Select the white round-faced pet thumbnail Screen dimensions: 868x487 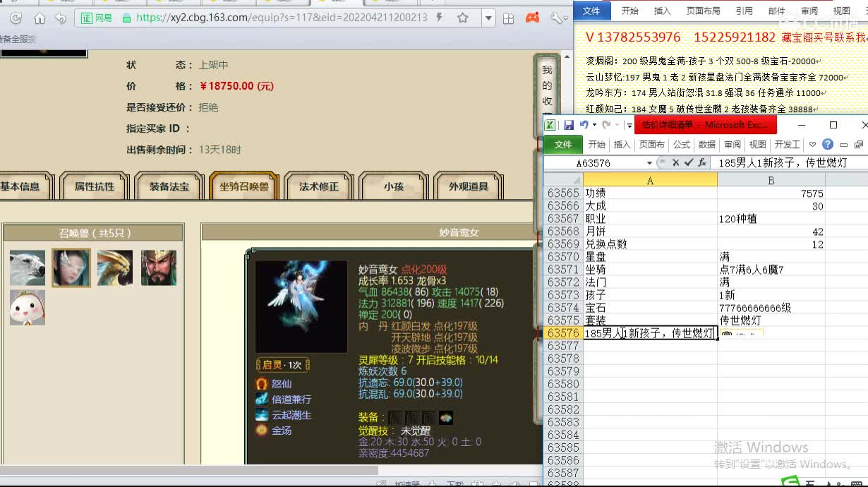click(28, 307)
